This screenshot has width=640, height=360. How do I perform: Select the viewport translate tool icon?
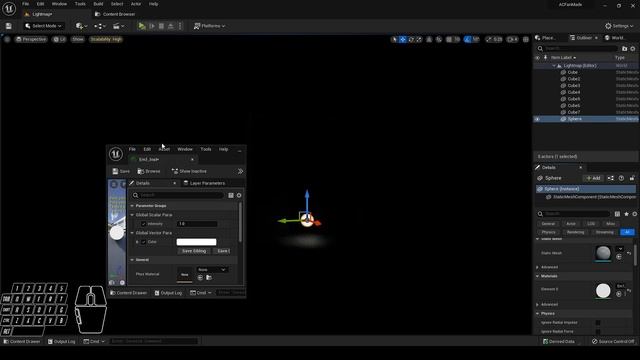tap(403, 39)
